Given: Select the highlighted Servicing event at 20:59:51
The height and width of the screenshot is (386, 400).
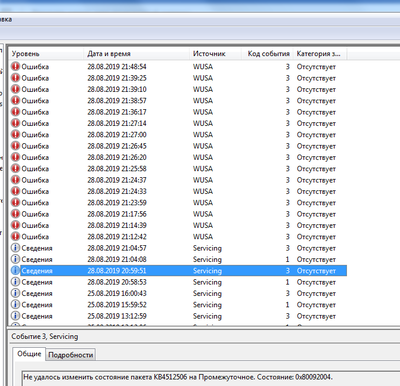Looking at the screenshot, I should (x=179, y=271).
